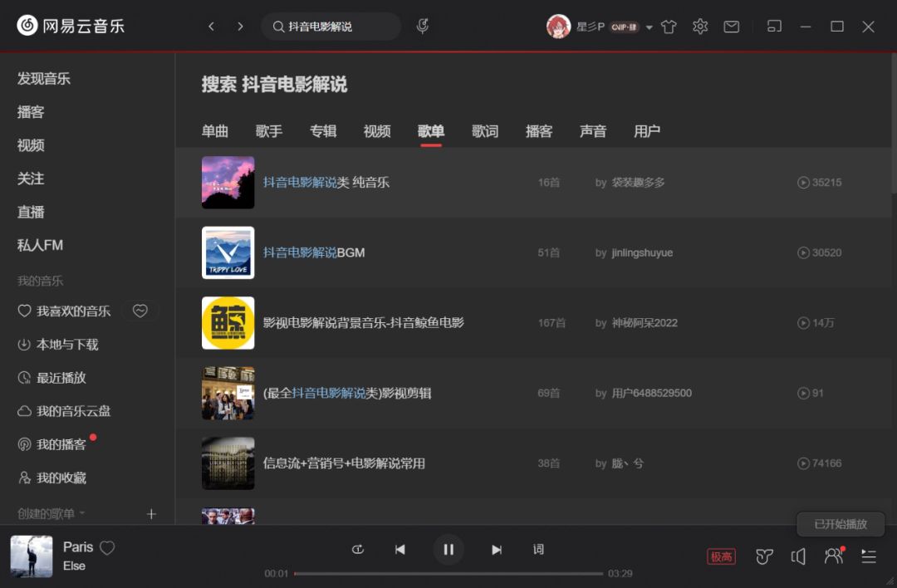The image size is (897, 588).
Task: Skip to the next track
Action: [x=497, y=549]
